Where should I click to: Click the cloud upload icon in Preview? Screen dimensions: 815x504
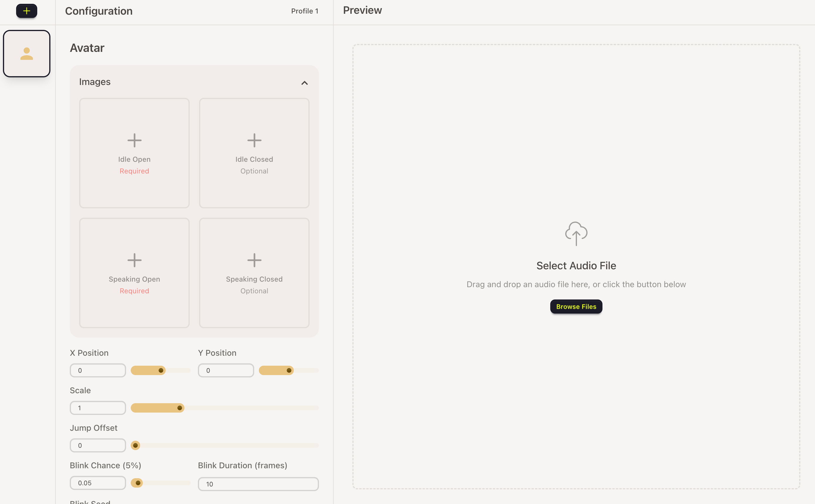point(576,233)
